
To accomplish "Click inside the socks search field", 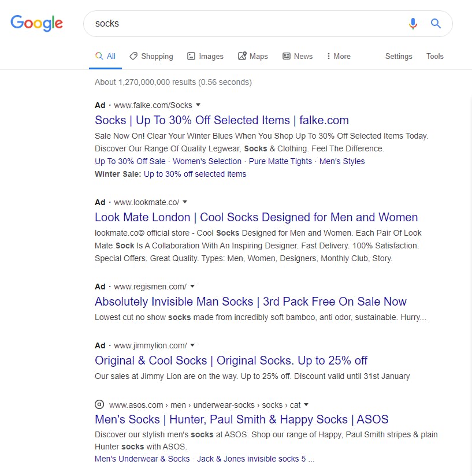I will 243,24.
